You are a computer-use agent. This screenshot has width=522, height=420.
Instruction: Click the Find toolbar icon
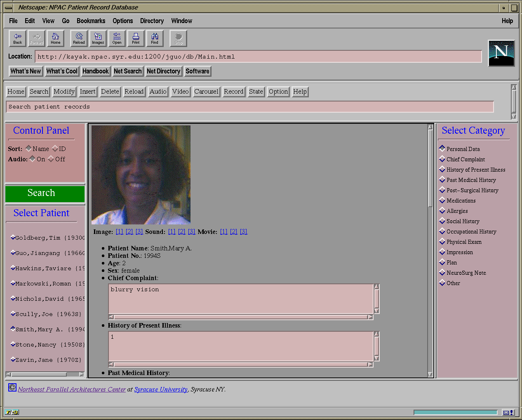click(x=155, y=38)
